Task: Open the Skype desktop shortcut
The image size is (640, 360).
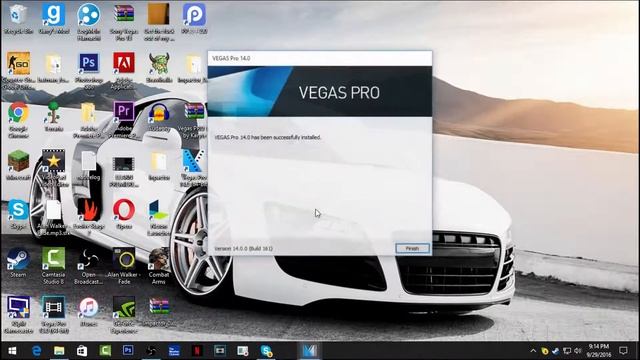Action: click(18, 213)
